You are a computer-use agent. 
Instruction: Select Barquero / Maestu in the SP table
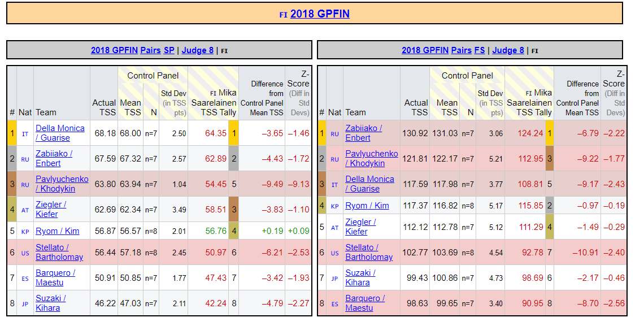[x=55, y=277]
